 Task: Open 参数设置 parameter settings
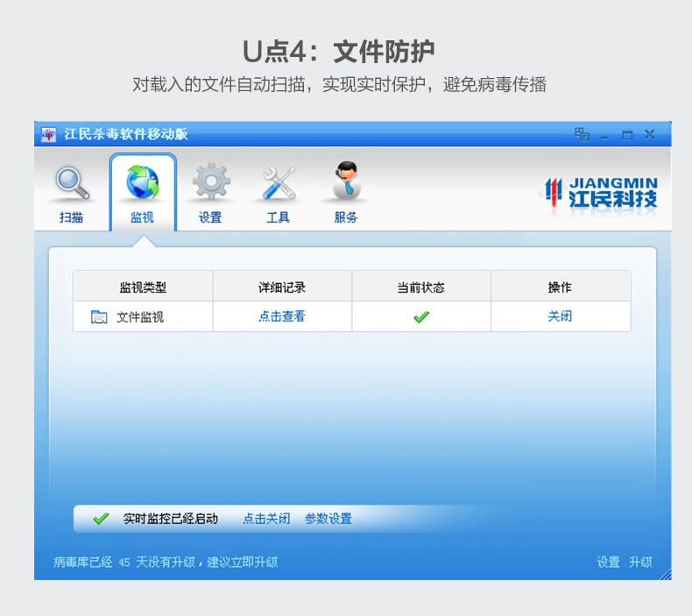[328, 519]
